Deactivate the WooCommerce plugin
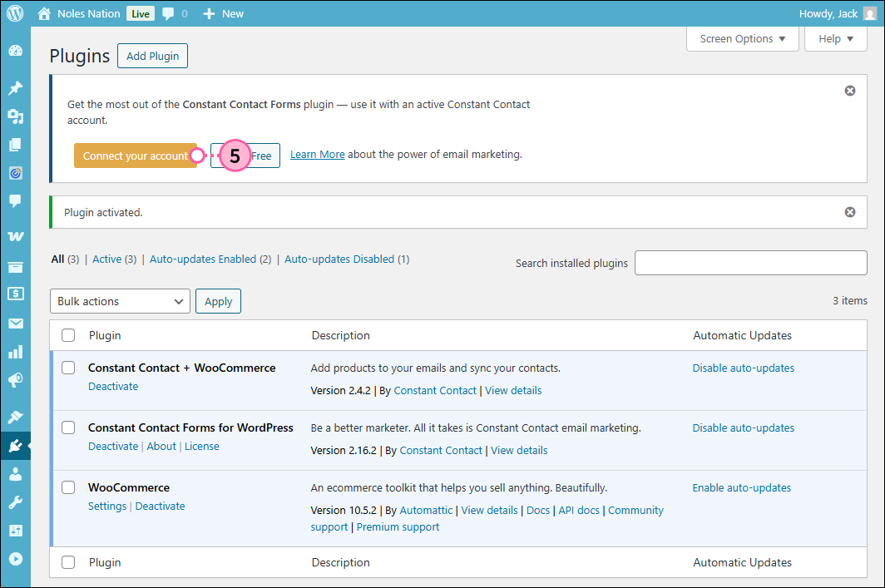The height and width of the screenshot is (588, 885). (160, 506)
